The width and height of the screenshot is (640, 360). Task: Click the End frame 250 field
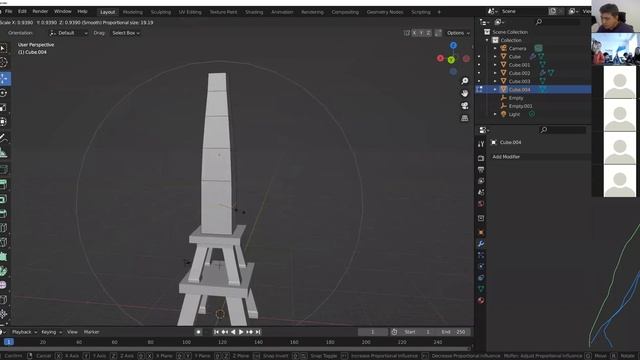pyautogui.click(x=453, y=332)
